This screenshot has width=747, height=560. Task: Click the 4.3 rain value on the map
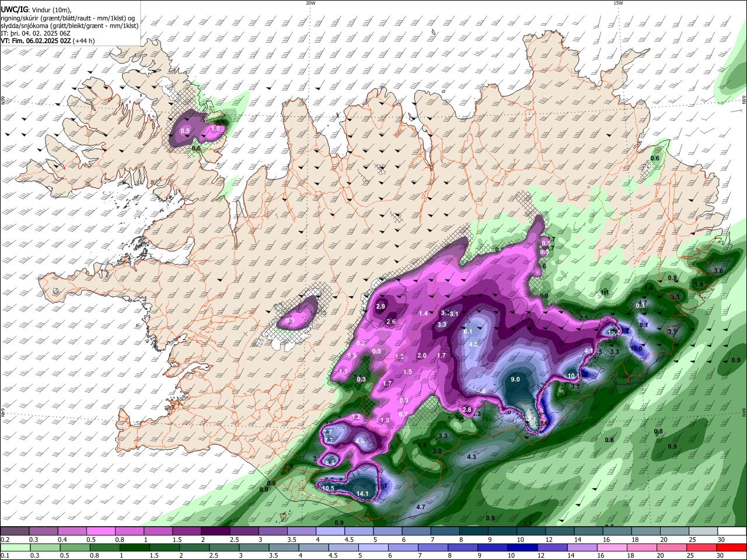coord(472,457)
